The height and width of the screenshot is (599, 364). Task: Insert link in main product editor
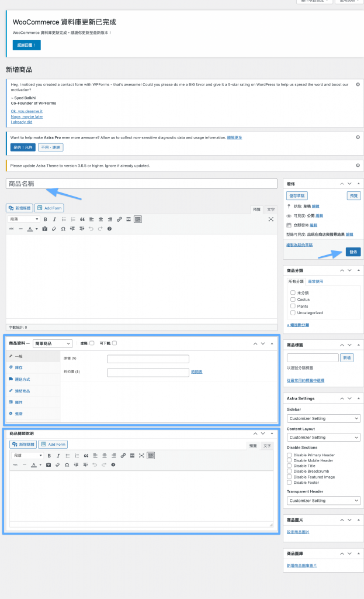coord(119,219)
